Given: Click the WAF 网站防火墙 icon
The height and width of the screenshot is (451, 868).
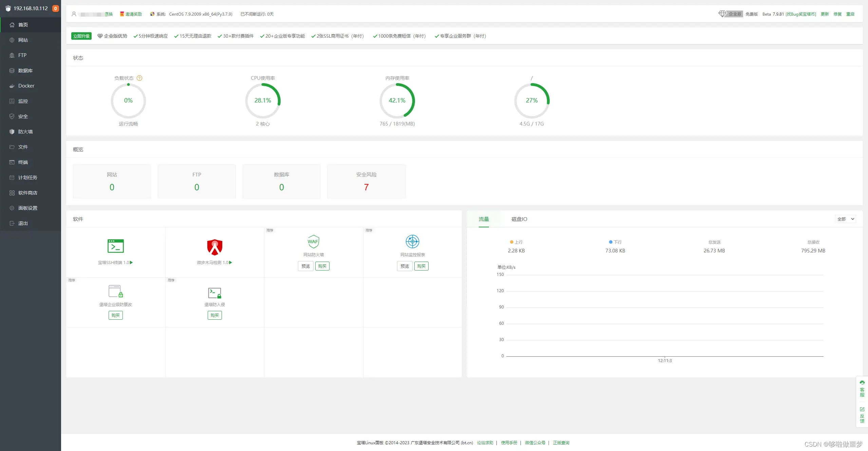Looking at the screenshot, I should [313, 242].
